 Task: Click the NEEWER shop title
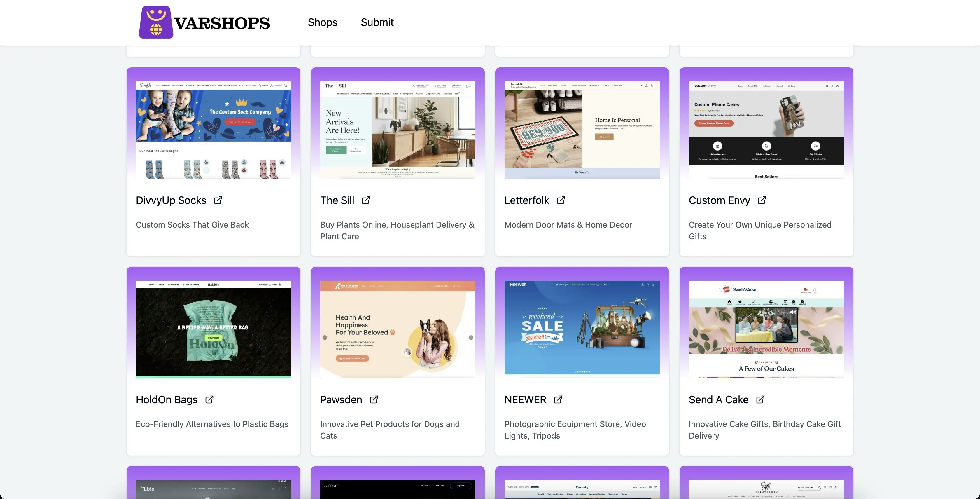525,400
